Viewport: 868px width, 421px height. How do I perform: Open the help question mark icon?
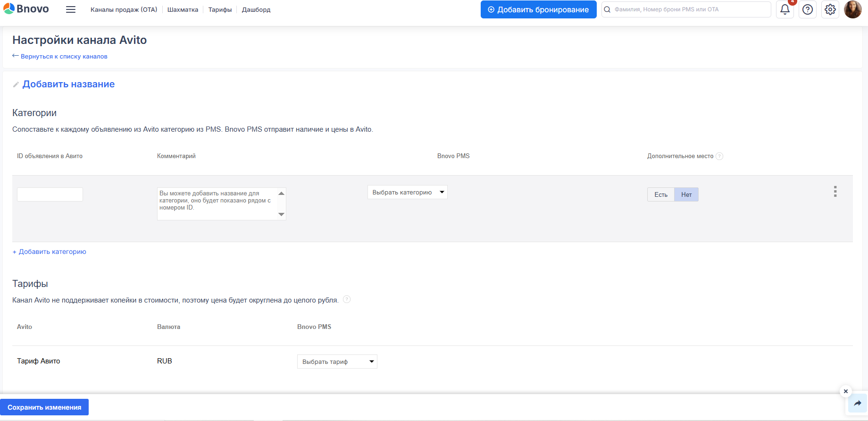pyautogui.click(x=808, y=9)
